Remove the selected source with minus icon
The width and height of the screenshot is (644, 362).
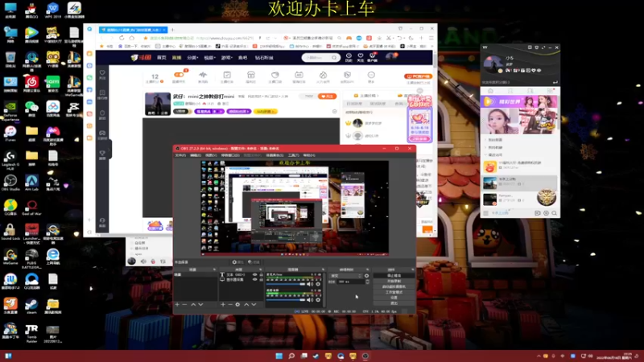pos(230,305)
